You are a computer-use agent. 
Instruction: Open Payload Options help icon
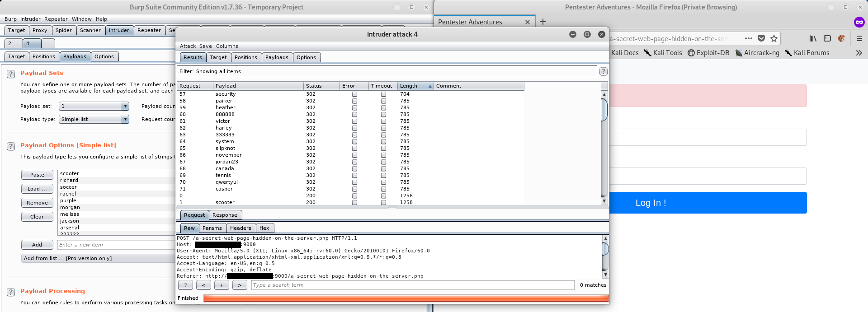point(11,146)
